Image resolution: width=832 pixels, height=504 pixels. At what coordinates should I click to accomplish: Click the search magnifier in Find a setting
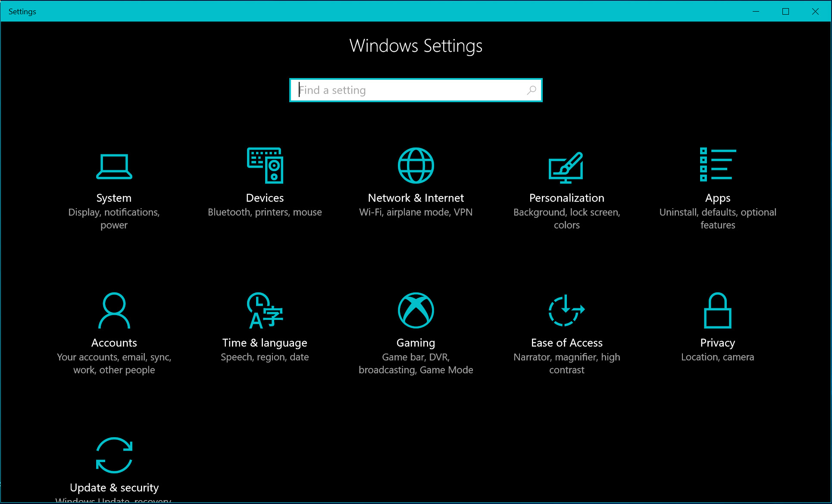[x=531, y=90]
